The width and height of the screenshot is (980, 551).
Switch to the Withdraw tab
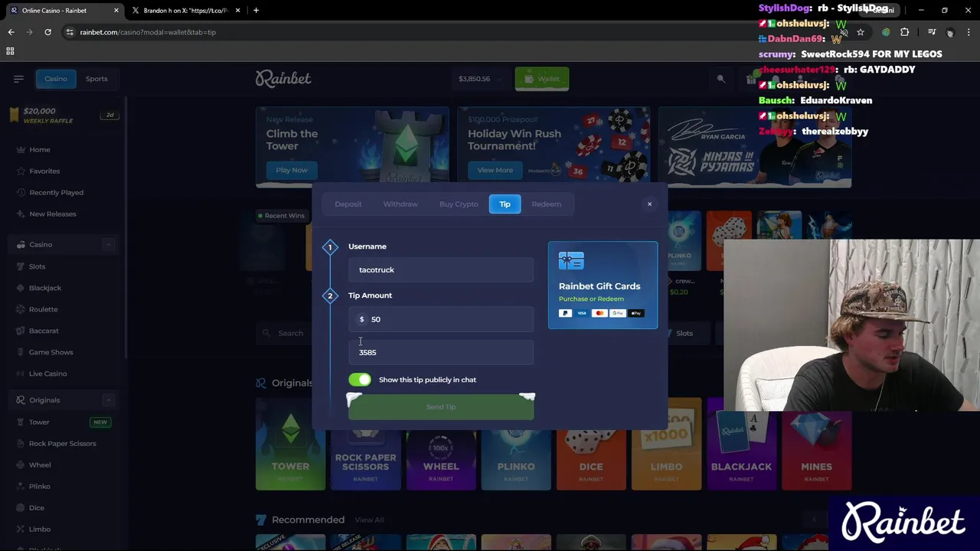[x=400, y=204]
